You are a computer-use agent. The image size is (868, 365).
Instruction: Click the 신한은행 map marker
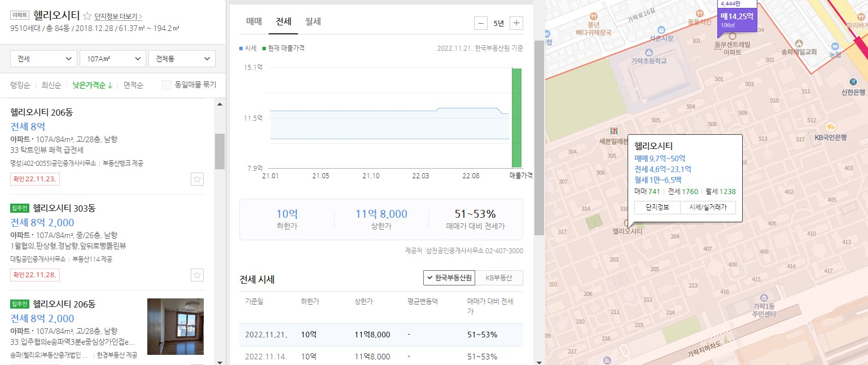[x=853, y=82]
